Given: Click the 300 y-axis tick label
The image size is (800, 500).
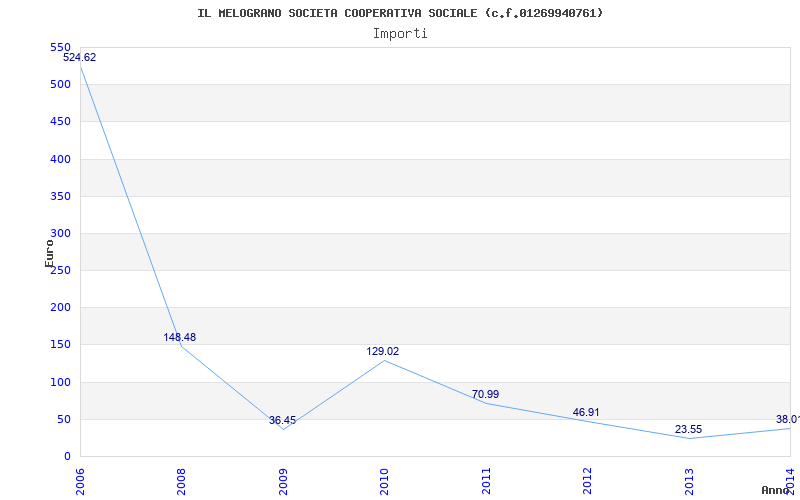Looking at the screenshot, I should coord(60,234).
